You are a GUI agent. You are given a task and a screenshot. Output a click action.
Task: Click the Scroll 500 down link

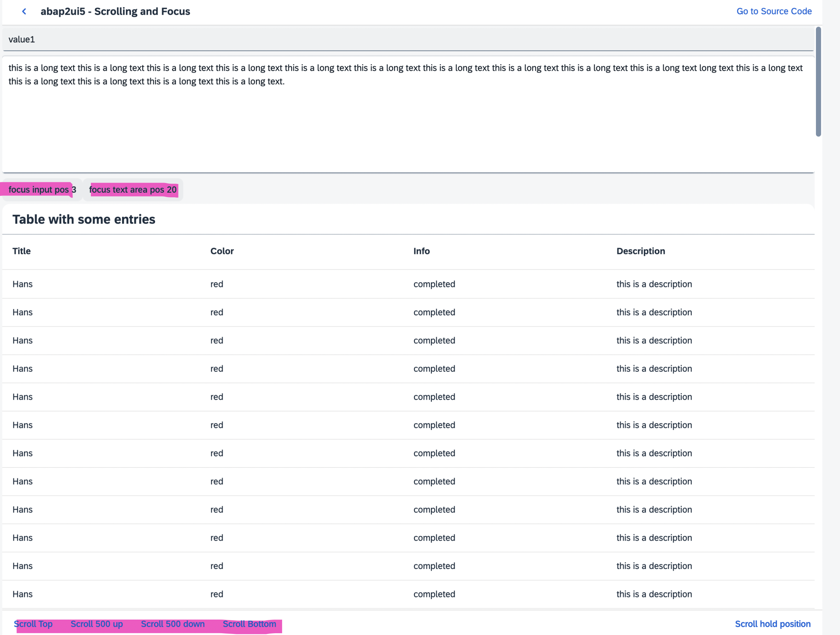coord(173,624)
